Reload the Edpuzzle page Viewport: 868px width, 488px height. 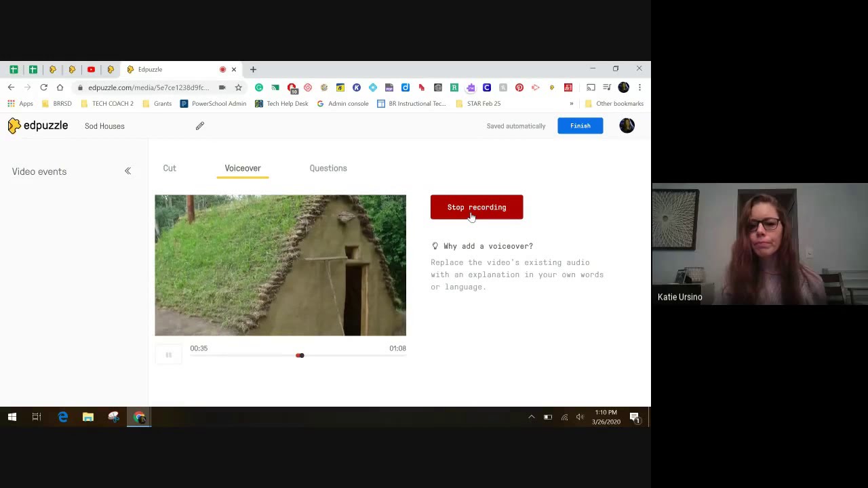(x=43, y=87)
